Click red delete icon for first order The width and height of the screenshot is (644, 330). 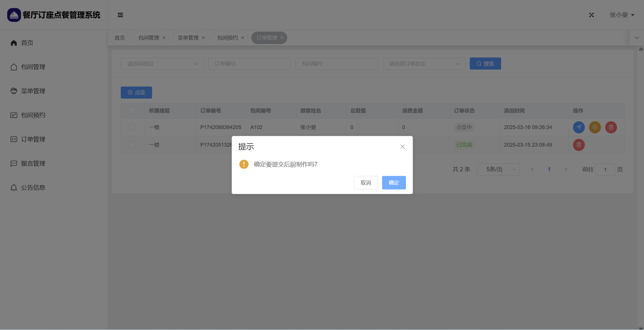tap(611, 127)
